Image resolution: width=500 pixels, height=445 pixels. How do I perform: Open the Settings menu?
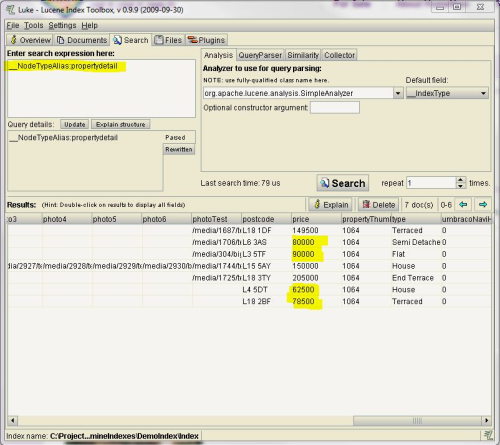click(x=62, y=25)
